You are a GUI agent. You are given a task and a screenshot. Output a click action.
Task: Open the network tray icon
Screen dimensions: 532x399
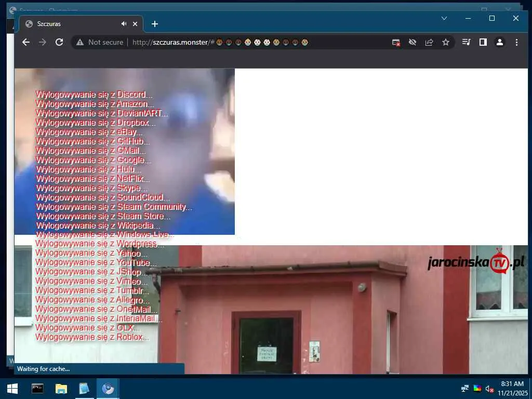[x=465, y=388]
